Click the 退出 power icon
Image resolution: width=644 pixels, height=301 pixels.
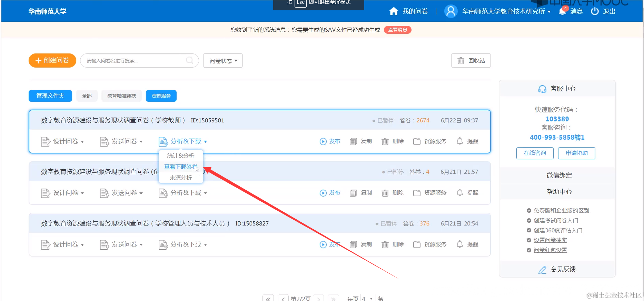595,11
